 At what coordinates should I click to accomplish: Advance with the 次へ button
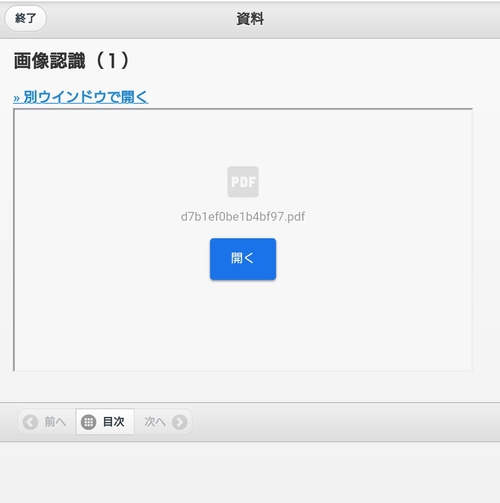(163, 422)
